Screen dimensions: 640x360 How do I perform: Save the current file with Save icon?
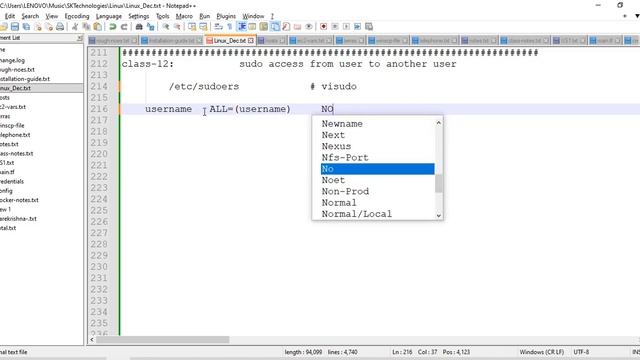[x=15, y=27]
